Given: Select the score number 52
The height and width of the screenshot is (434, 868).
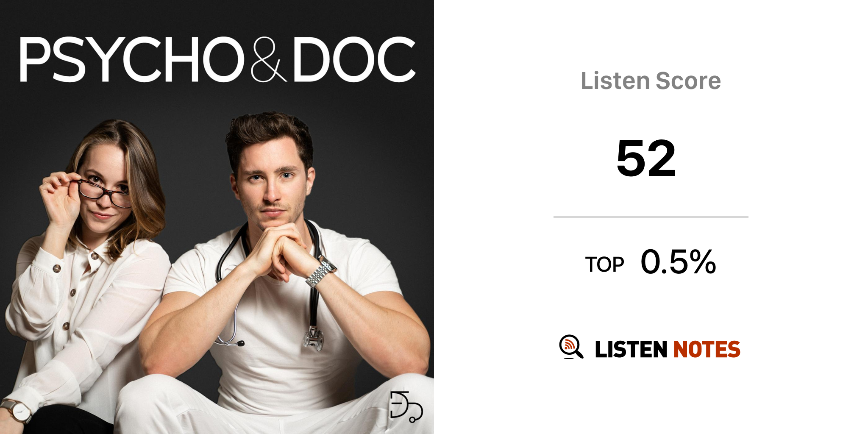Looking at the screenshot, I should point(646,158).
